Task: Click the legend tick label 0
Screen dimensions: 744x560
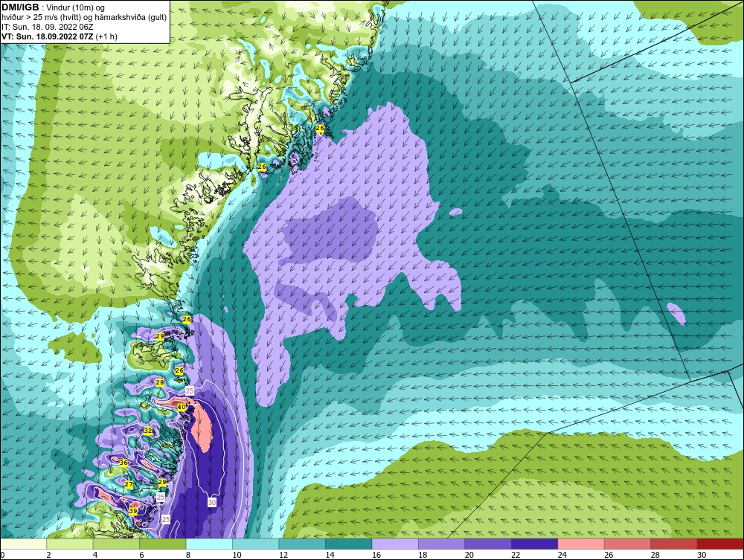Action: tap(2, 555)
